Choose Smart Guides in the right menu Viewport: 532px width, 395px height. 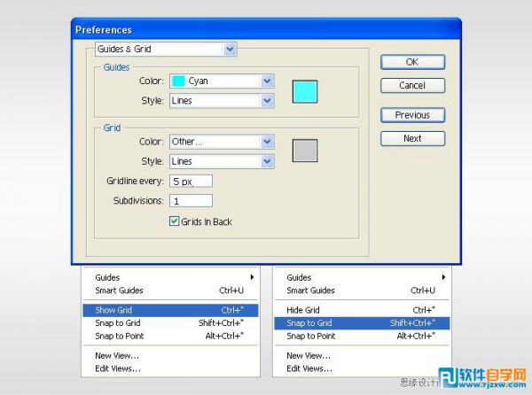click(x=362, y=290)
